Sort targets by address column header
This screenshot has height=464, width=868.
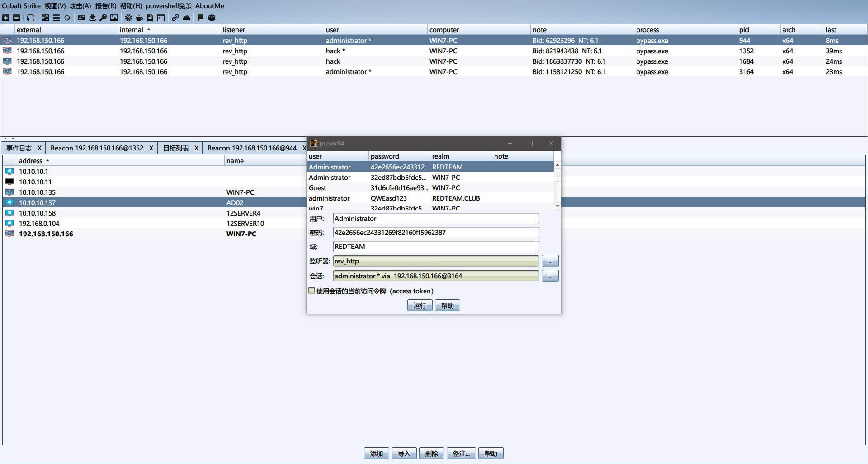click(120, 161)
